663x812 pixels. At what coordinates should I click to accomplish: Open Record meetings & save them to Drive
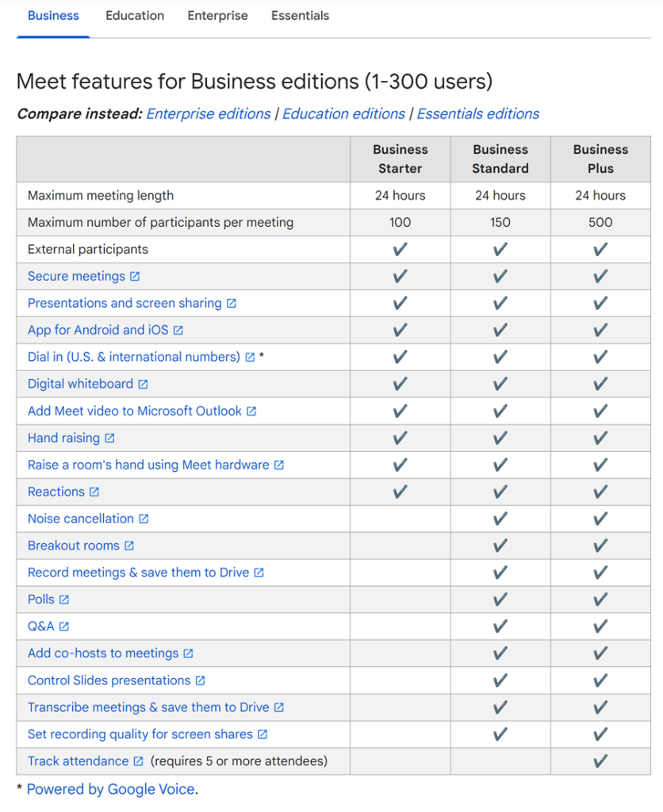(x=138, y=573)
